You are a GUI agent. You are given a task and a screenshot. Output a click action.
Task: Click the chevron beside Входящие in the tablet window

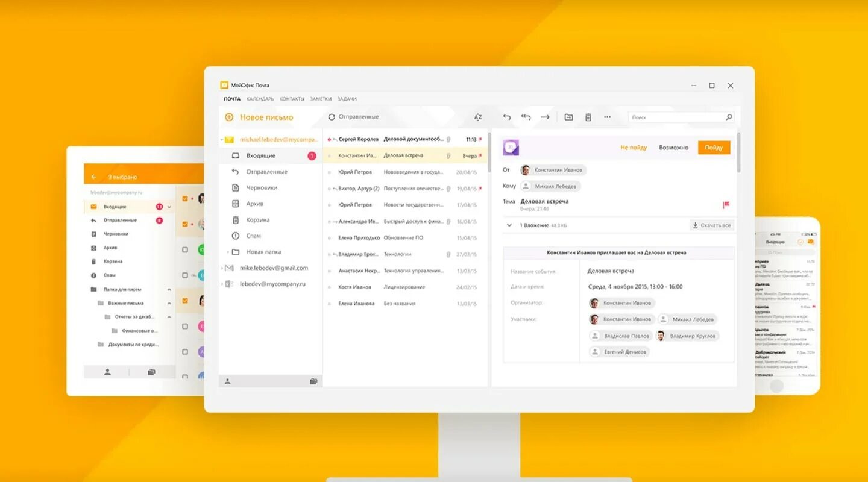coord(169,207)
